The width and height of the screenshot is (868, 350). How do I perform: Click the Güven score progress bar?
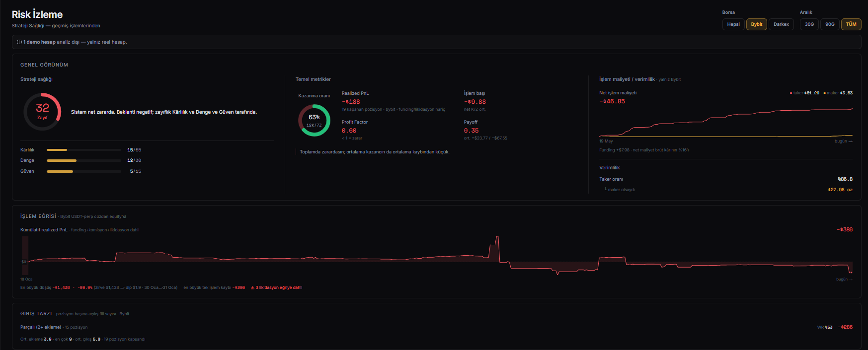[x=84, y=171]
